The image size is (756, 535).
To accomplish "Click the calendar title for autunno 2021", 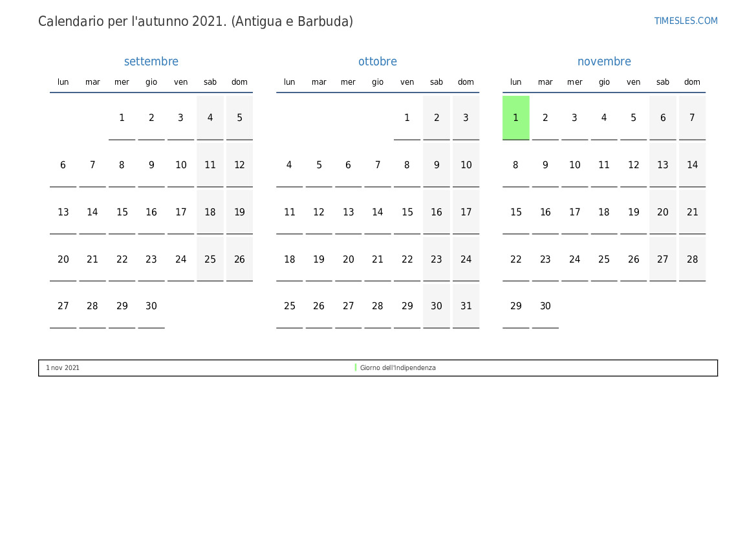I will tap(195, 21).
